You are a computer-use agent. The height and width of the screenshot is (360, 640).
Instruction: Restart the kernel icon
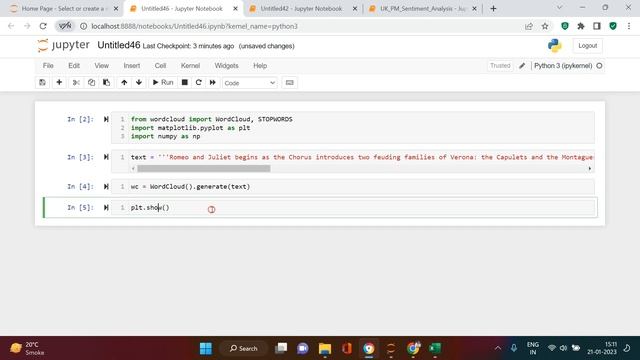click(x=199, y=82)
